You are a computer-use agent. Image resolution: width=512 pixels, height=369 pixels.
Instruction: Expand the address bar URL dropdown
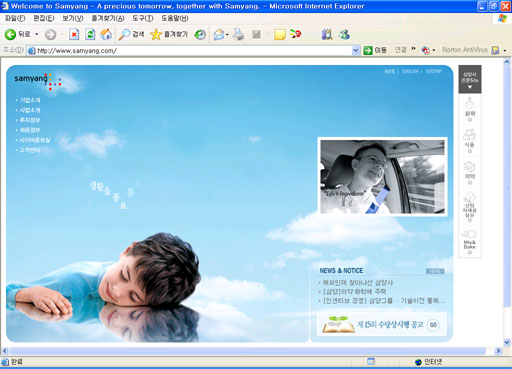point(356,51)
